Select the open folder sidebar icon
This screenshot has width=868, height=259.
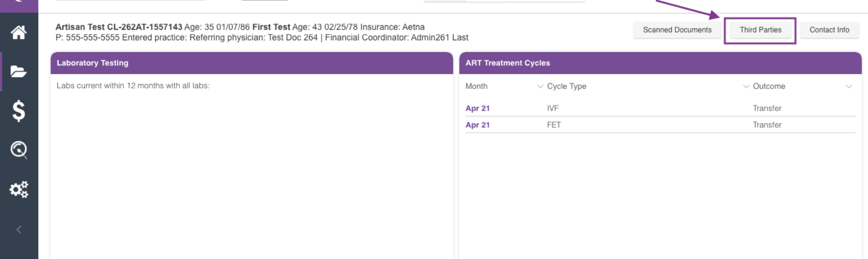tap(19, 72)
